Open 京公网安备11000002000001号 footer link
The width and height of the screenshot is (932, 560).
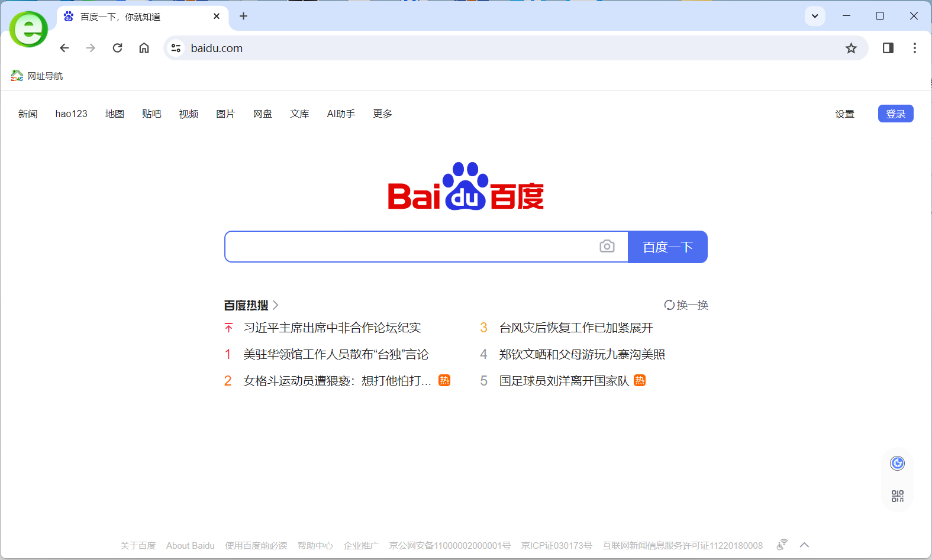(x=450, y=545)
